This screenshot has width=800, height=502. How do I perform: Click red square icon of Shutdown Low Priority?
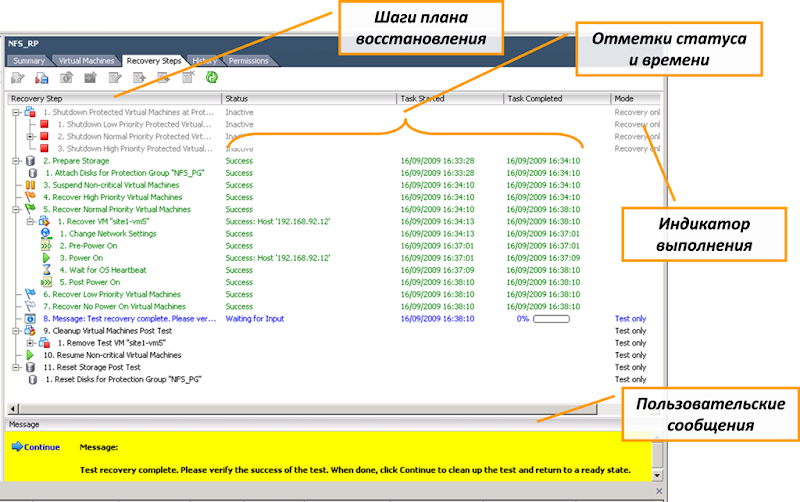(44, 124)
